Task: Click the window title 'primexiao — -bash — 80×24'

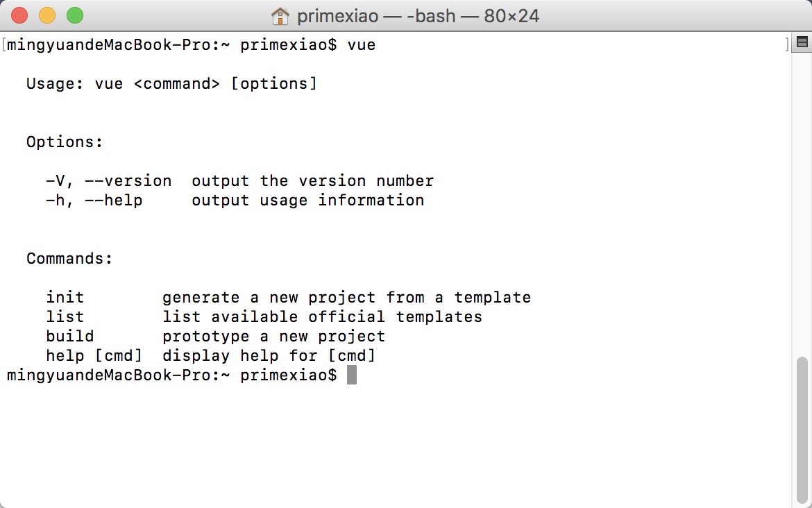Action: click(x=418, y=15)
